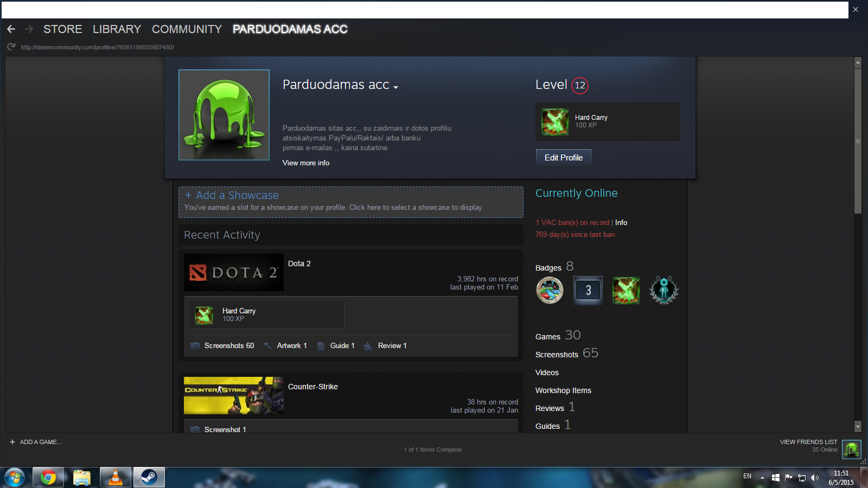Open the Reviews 1 link
868x488 pixels.
tap(555, 407)
